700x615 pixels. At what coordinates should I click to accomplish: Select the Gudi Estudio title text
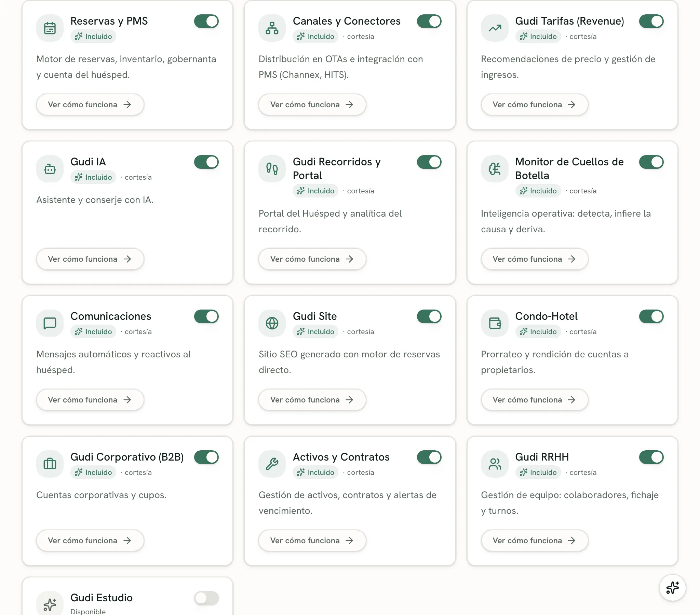click(102, 598)
